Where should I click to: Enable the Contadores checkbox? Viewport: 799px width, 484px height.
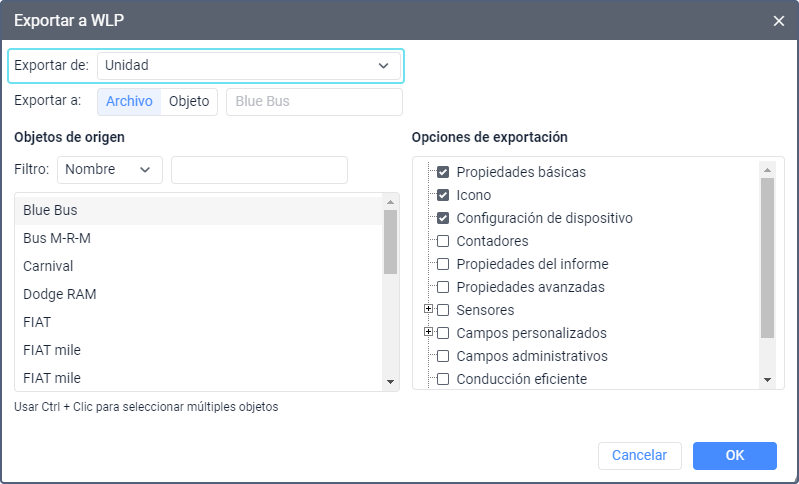click(x=443, y=241)
